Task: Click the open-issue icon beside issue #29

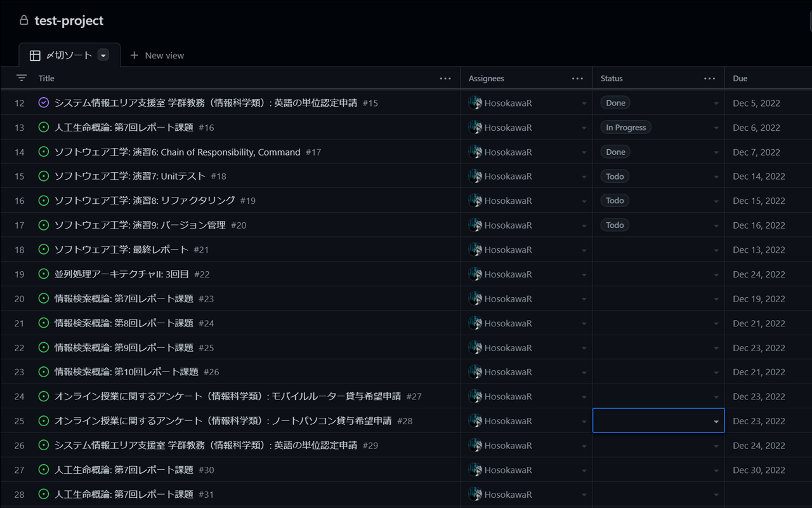Action: pyautogui.click(x=43, y=445)
